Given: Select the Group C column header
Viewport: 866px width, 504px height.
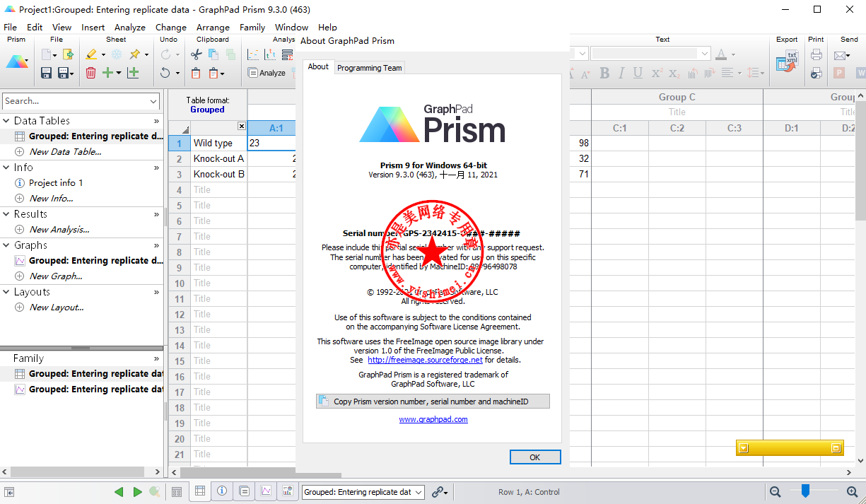Looking at the screenshot, I should (677, 97).
